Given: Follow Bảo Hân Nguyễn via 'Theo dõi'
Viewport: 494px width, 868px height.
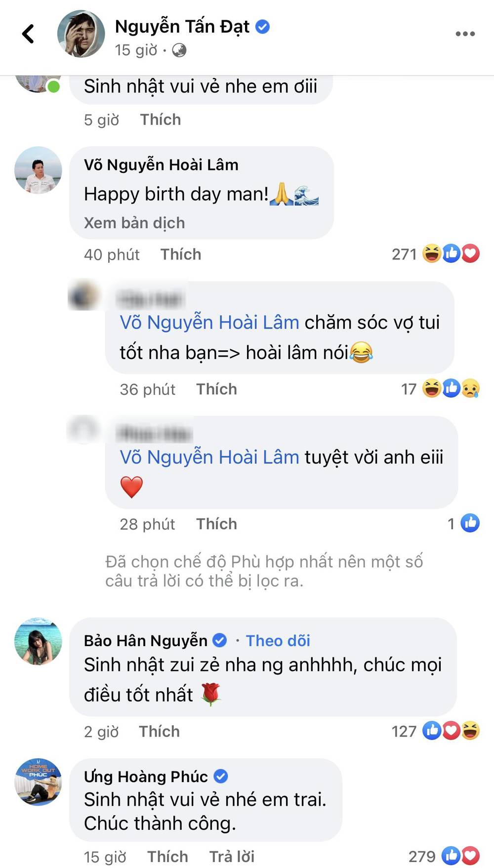Looking at the screenshot, I should tap(278, 641).
